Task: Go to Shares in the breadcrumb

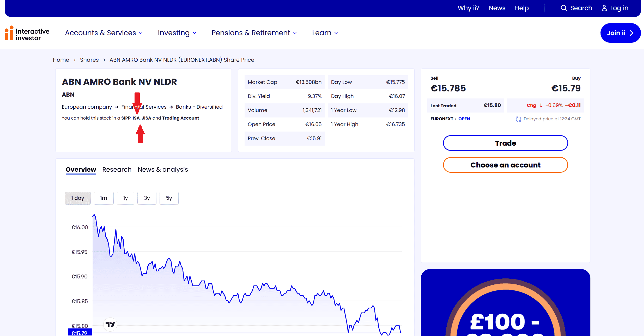Action: (89, 60)
